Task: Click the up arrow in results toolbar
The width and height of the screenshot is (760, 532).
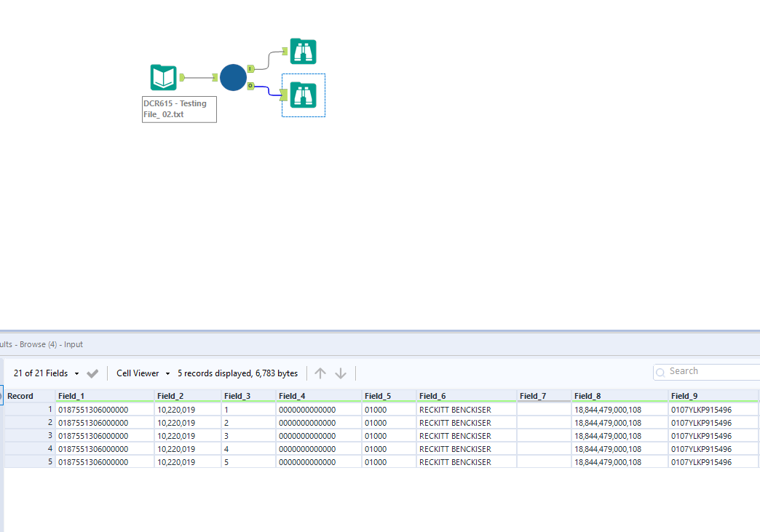Action: point(320,373)
